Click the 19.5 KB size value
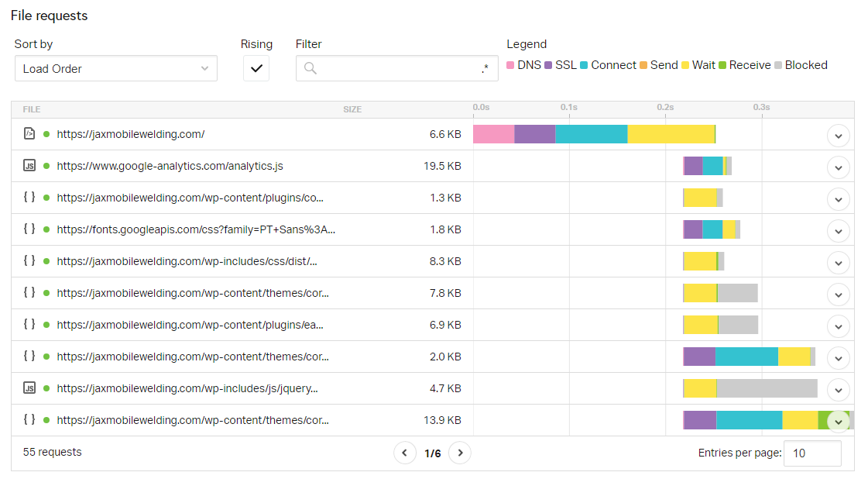Screen dimensions: 868x479 coord(442,166)
